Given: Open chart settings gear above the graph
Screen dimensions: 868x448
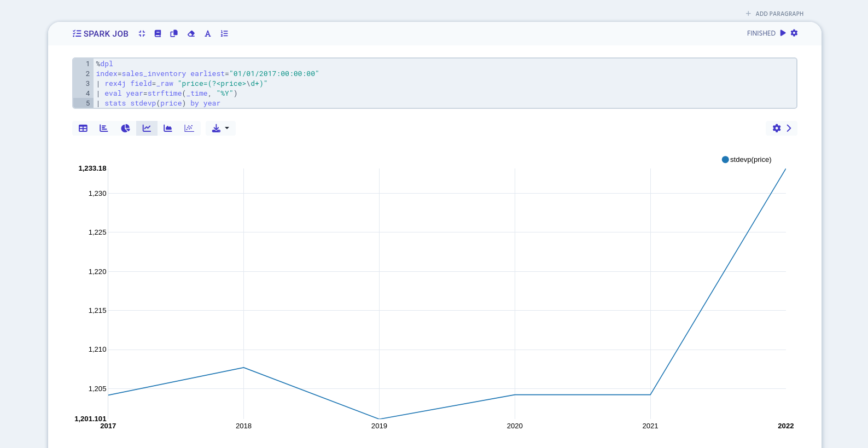Looking at the screenshot, I should [x=777, y=128].
